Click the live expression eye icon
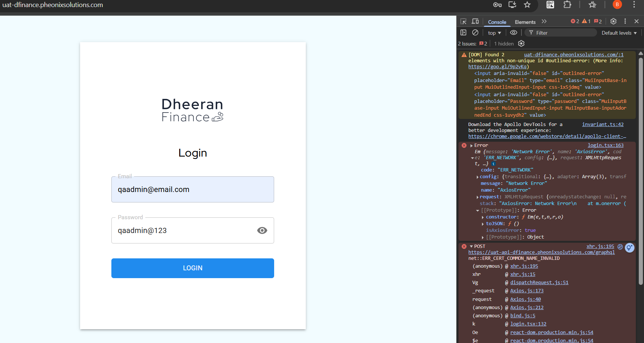Image resolution: width=644 pixels, height=343 pixels. click(514, 33)
